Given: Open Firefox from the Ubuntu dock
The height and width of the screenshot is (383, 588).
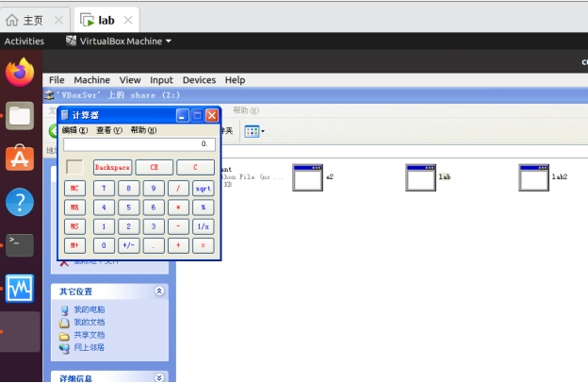Looking at the screenshot, I should 20,72.
